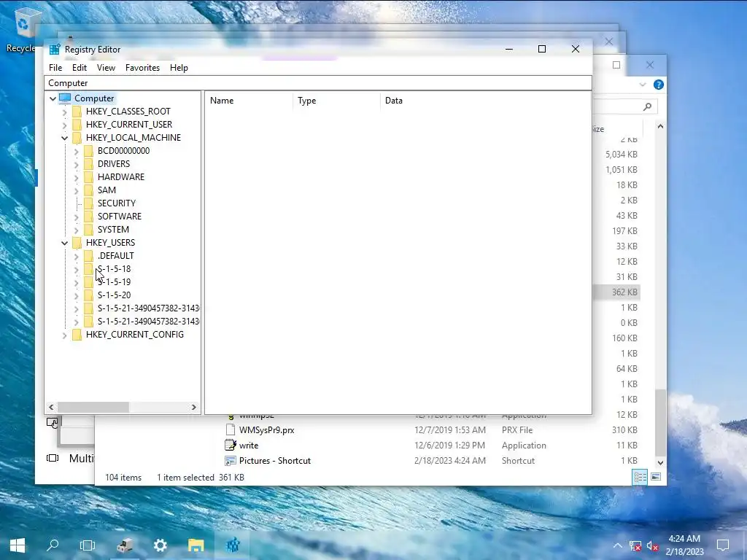
Task: Open the Edit menu
Action: (79, 68)
